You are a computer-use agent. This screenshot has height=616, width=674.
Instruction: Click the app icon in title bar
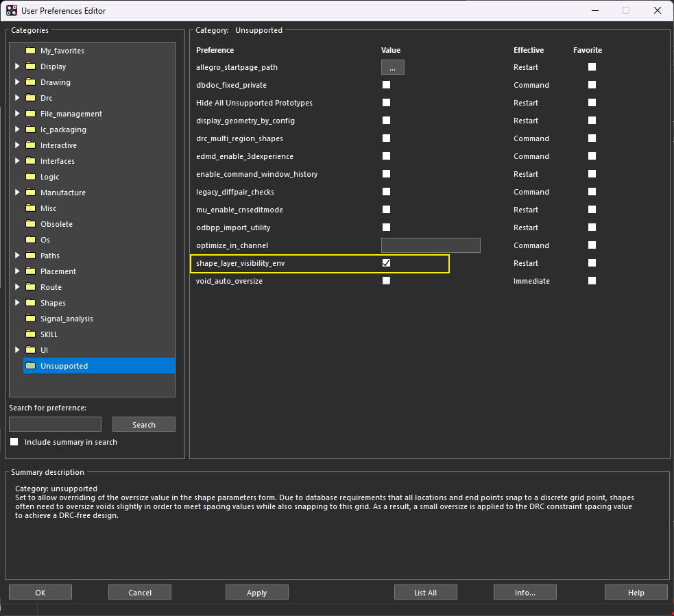tap(12, 11)
